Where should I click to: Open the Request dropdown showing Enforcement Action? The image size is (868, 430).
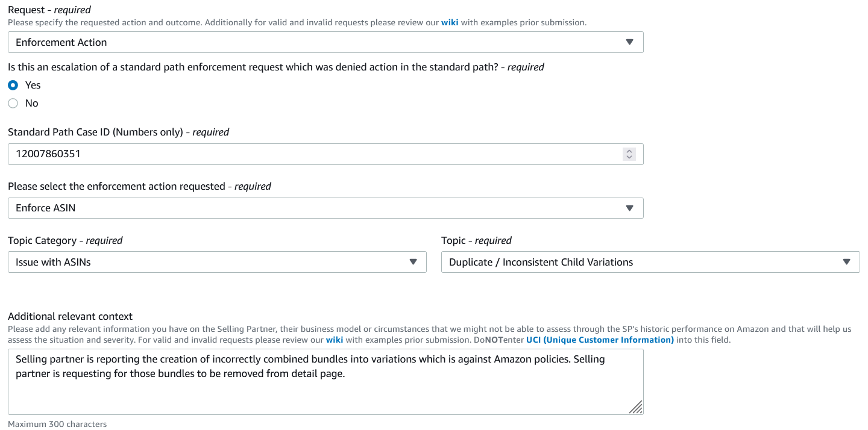pyautogui.click(x=325, y=42)
